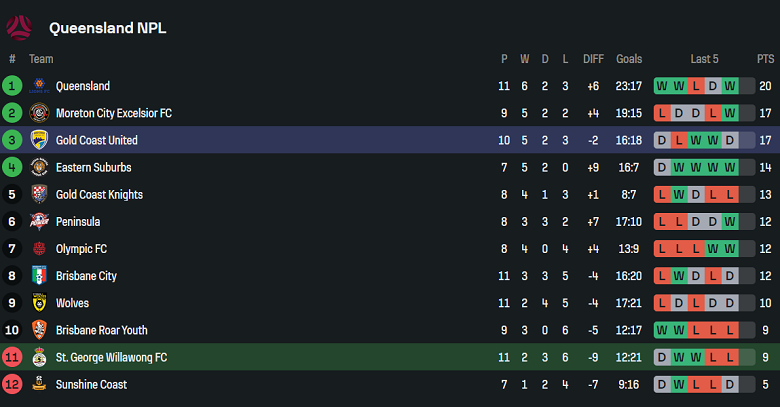This screenshot has width=780, height=407.
Task: Click the Eastern Suburbs team crest
Action: pyautogui.click(x=39, y=167)
